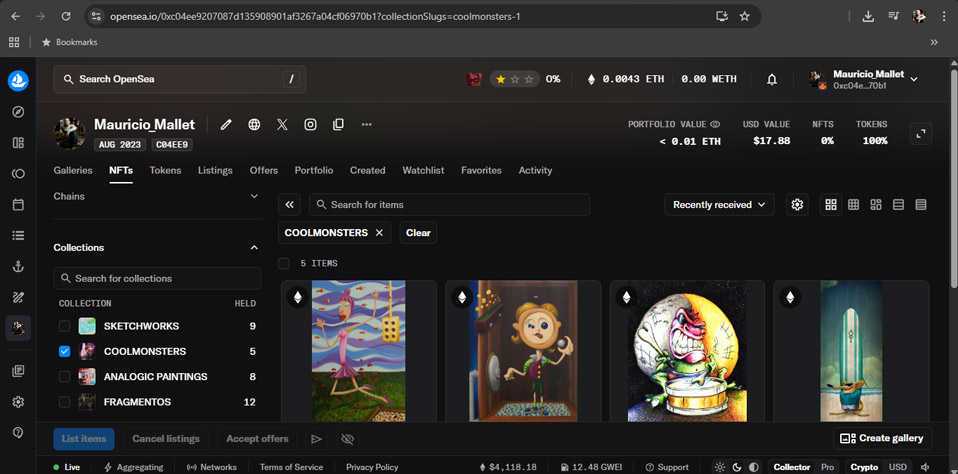Open the Activity tab
This screenshot has height=474, width=958.
pos(535,170)
